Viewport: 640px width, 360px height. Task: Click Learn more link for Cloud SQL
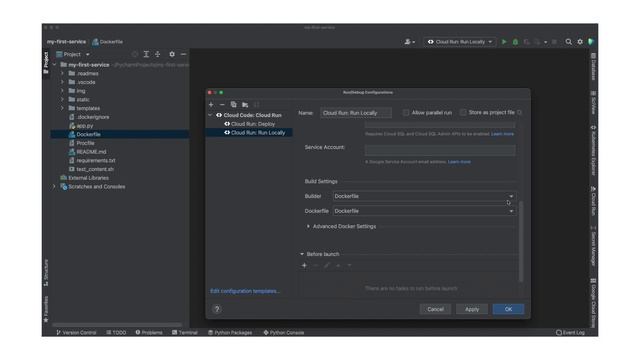coord(502,134)
